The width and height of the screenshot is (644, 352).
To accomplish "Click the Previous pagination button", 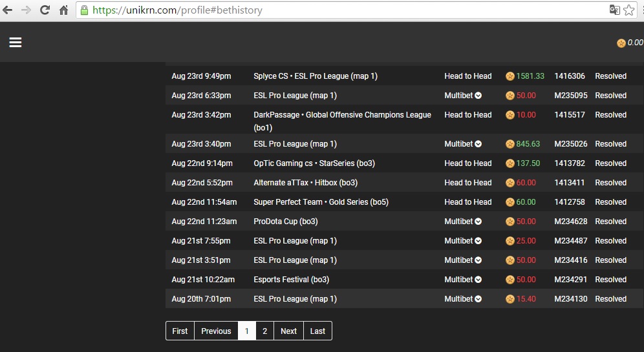I will coord(216,331).
